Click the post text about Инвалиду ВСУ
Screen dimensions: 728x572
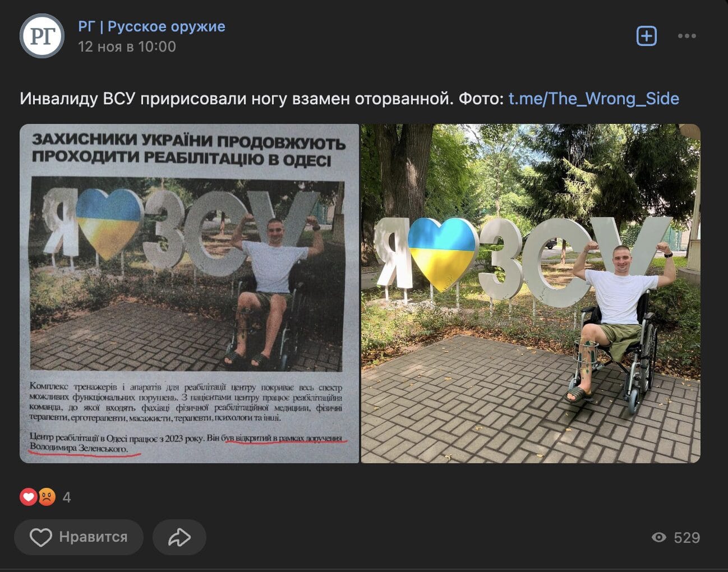[x=262, y=99]
